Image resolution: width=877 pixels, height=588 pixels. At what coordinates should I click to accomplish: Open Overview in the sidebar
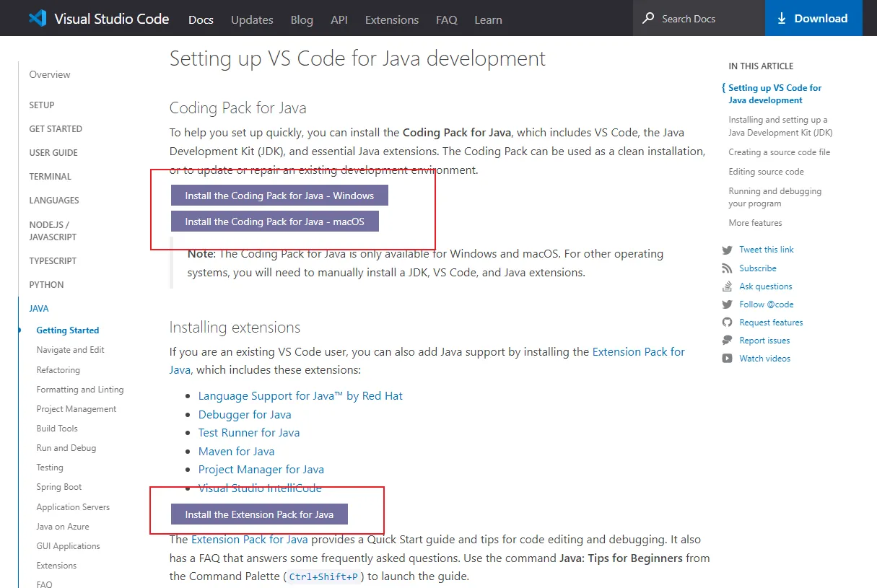(50, 74)
